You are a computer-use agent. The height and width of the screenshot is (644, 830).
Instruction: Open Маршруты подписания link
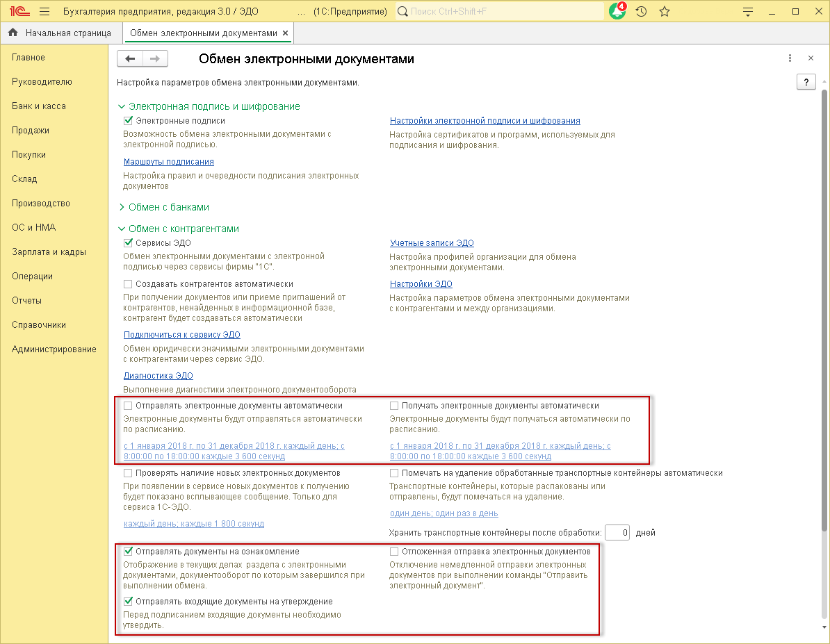tap(169, 161)
